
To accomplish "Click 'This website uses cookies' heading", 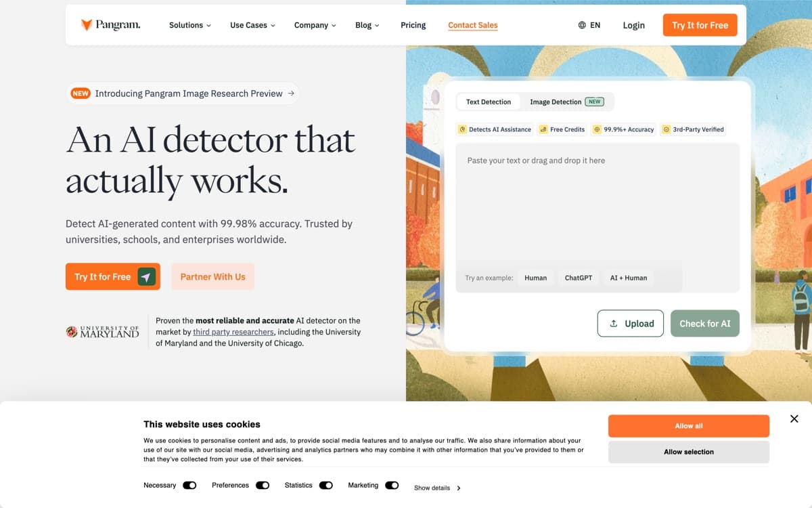I will 202,424.
